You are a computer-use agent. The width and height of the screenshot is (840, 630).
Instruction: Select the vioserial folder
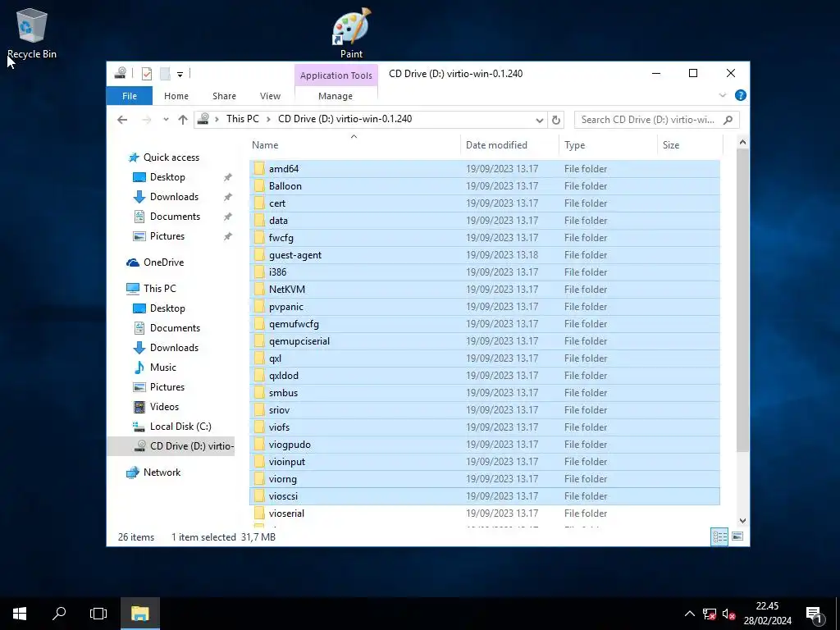coord(484,514)
